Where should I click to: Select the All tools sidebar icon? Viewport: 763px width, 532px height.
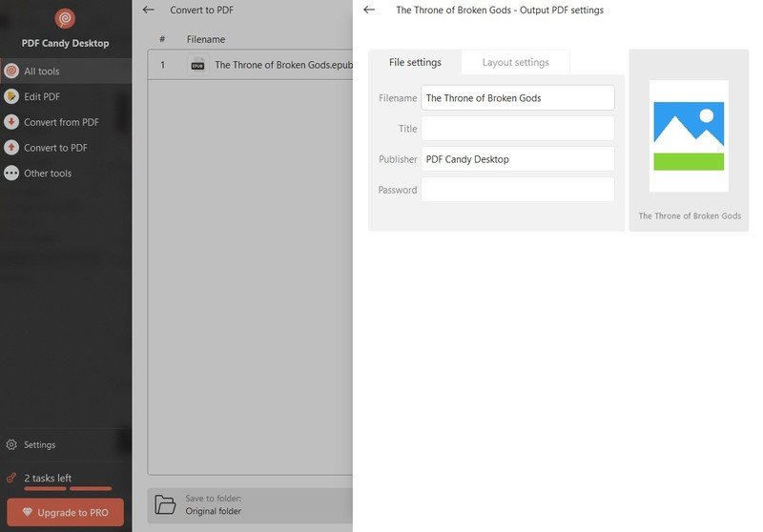(11, 72)
